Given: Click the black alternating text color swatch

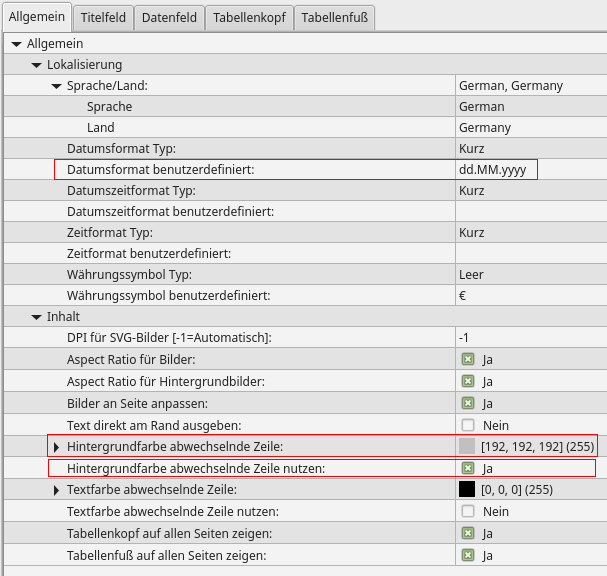Looking at the screenshot, I should coord(466,490).
